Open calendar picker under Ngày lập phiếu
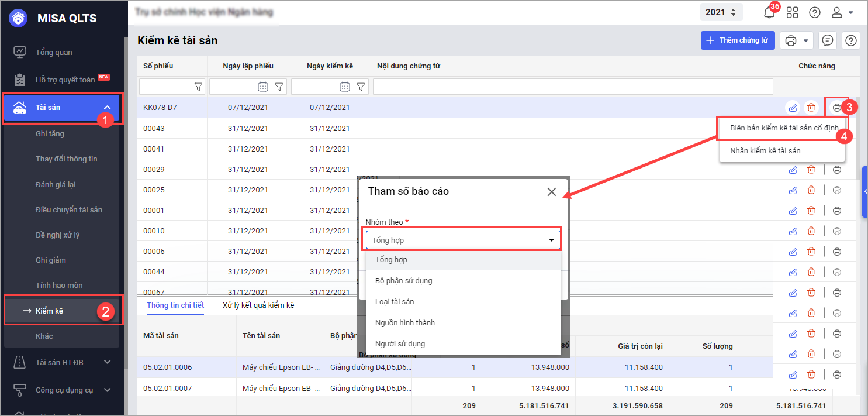This screenshot has width=868, height=416. [x=263, y=87]
